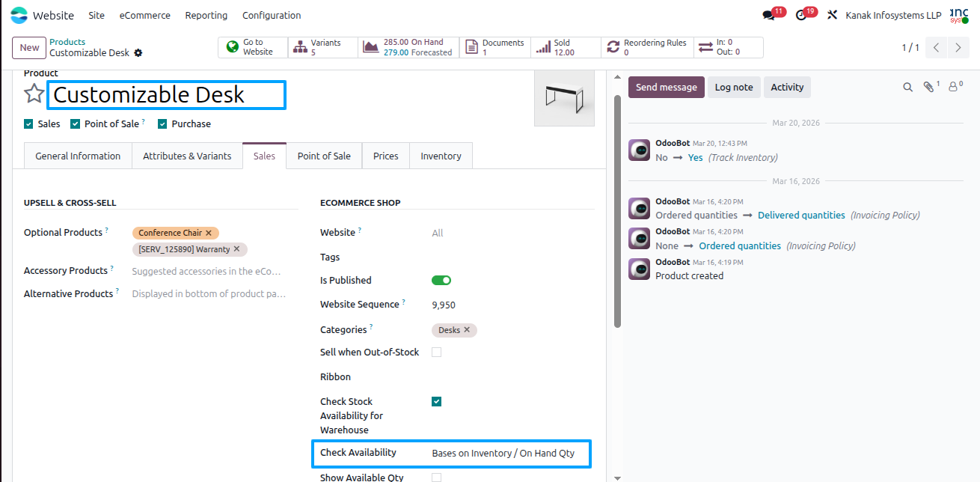980x482 pixels.
Task: Open the discuss messages icon with 11 badge
Action: point(769,15)
